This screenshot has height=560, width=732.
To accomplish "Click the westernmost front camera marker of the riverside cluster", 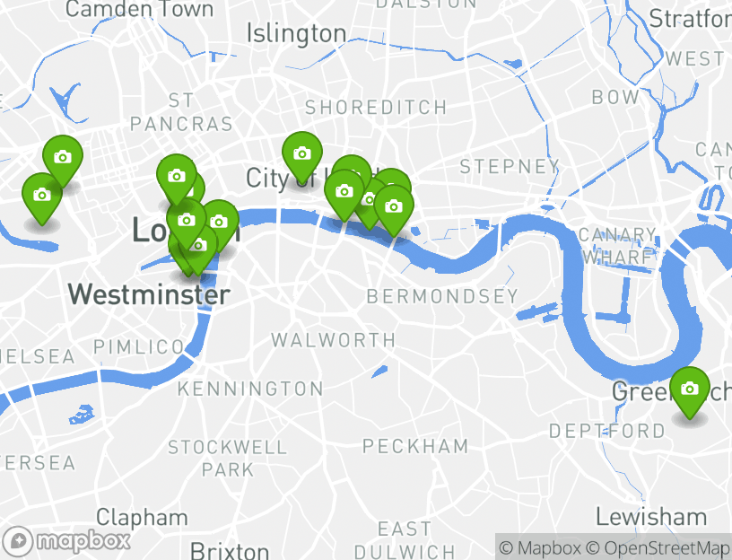I will pos(344,193).
